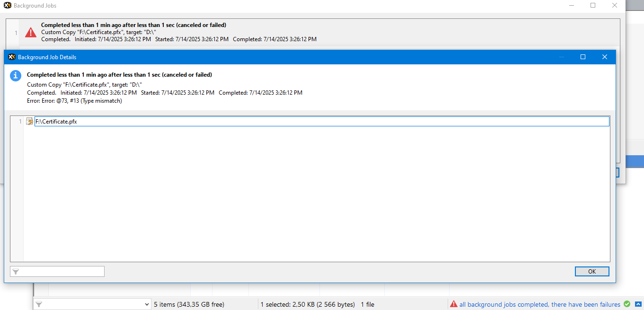
Task: Click the red warning triangle in Background Jobs list
Action: [31, 32]
